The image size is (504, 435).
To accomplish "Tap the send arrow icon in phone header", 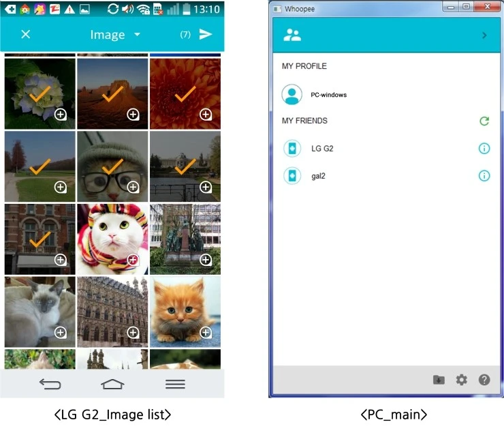I will point(206,34).
